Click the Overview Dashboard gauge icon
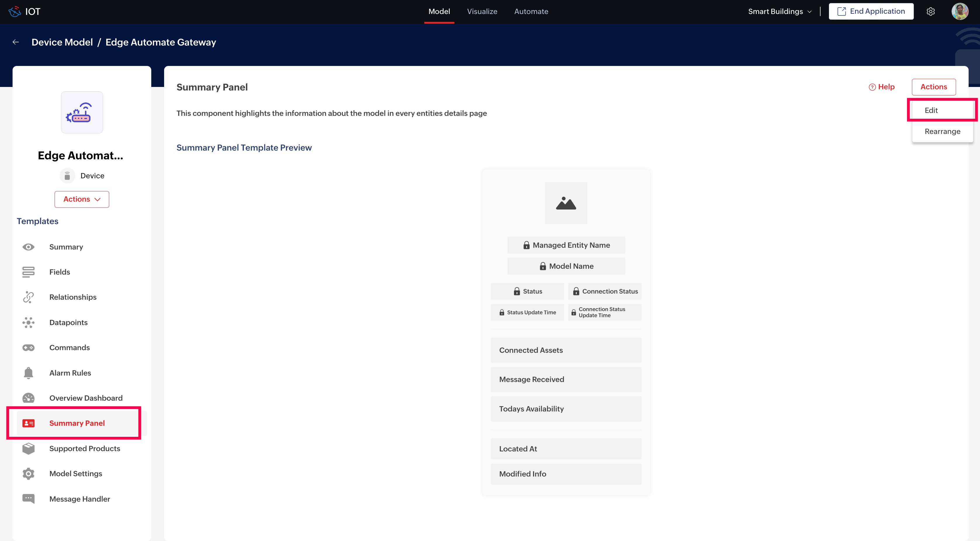Viewport: 980px width, 541px height. (28, 398)
